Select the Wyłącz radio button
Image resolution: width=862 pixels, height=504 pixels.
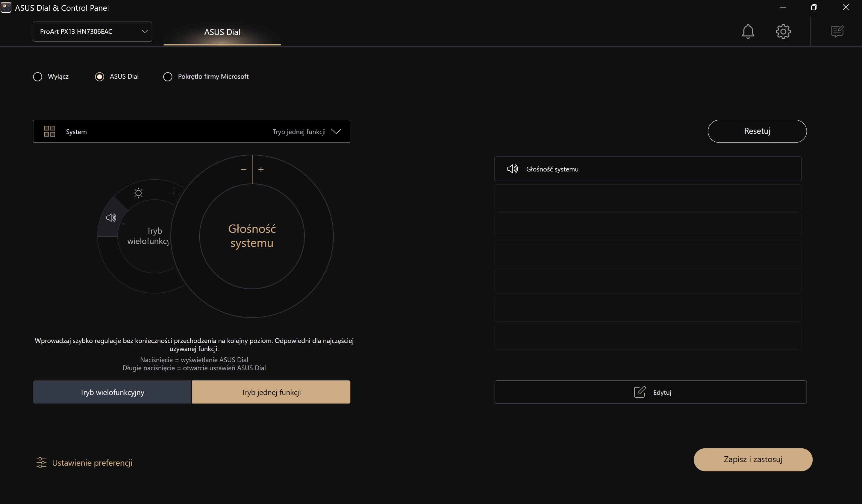click(38, 77)
